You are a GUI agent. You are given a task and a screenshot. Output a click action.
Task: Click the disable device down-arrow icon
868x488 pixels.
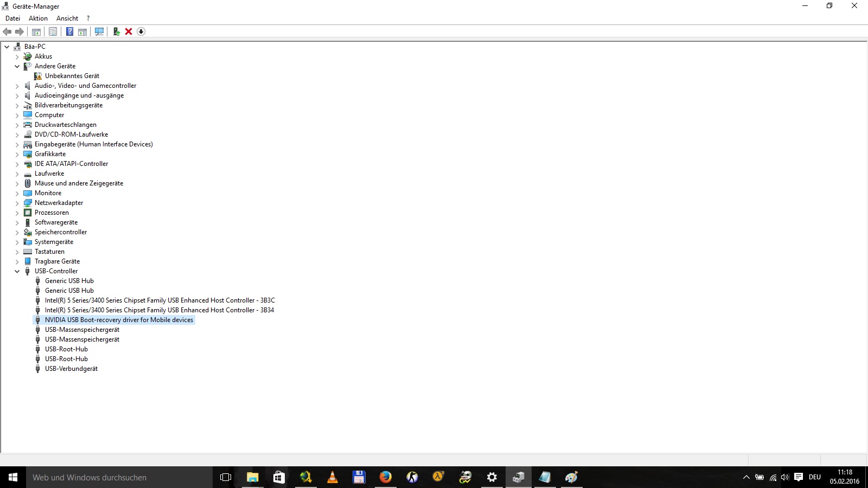(141, 31)
